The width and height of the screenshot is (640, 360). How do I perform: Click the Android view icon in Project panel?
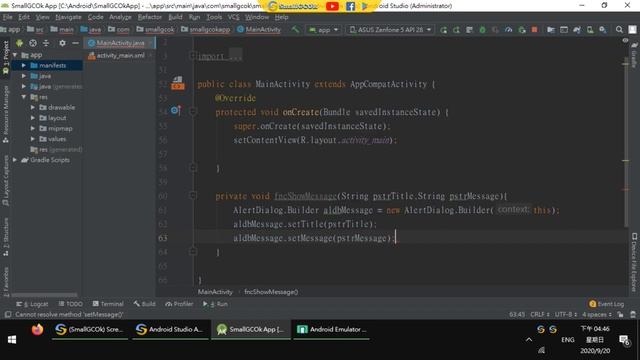pyautogui.click(x=19, y=43)
